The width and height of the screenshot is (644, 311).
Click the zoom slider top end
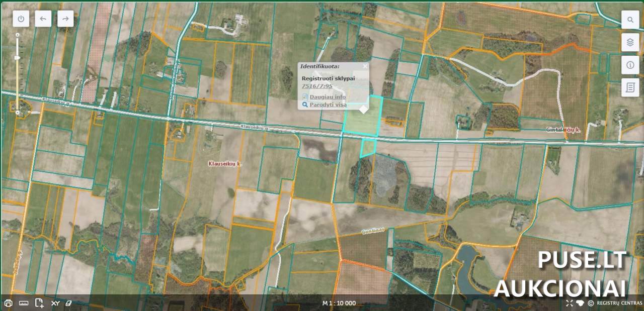click(18, 35)
